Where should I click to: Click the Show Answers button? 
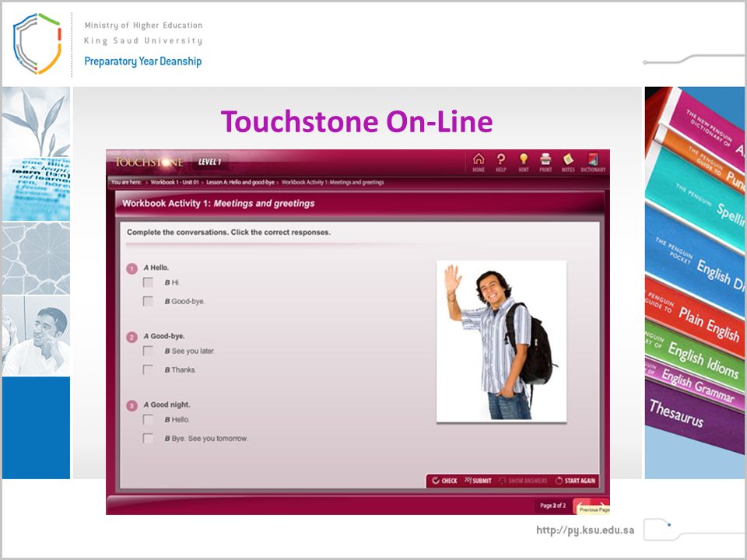click(523, 481)
